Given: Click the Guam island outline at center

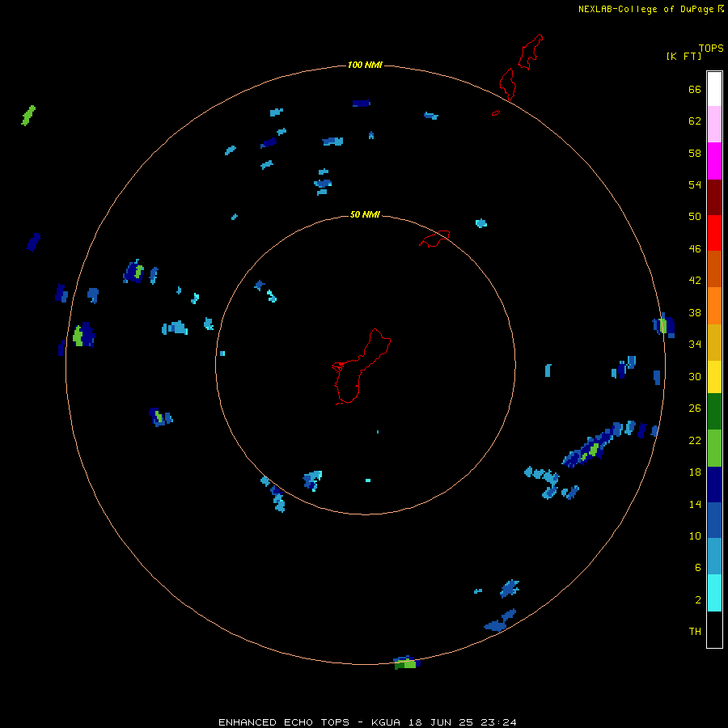Looking at the screenshot, I should (x=362, y=366).
